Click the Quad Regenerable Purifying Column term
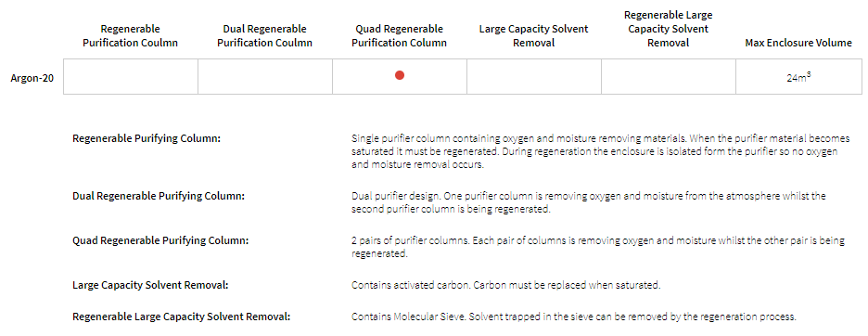This screenshot has height=336, width=868. pyautogui.click(x=160, y=240)
